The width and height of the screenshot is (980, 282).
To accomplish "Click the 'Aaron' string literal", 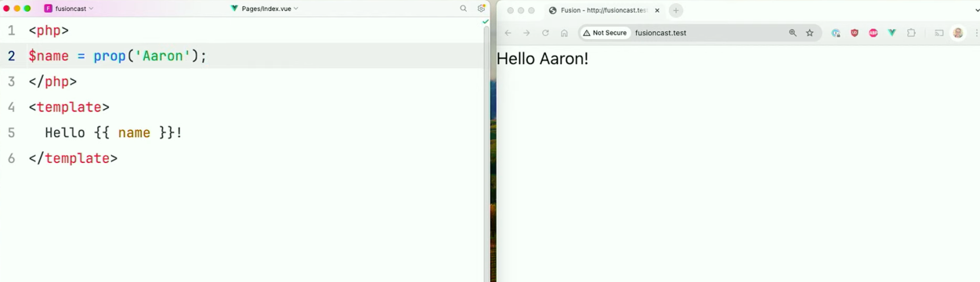I will pos(162,56).
